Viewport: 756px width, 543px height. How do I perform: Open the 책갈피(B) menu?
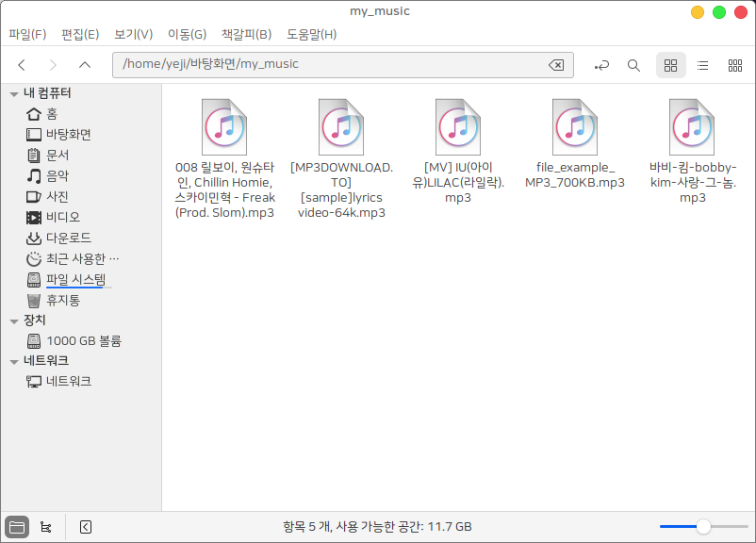[x=246, y=35]
